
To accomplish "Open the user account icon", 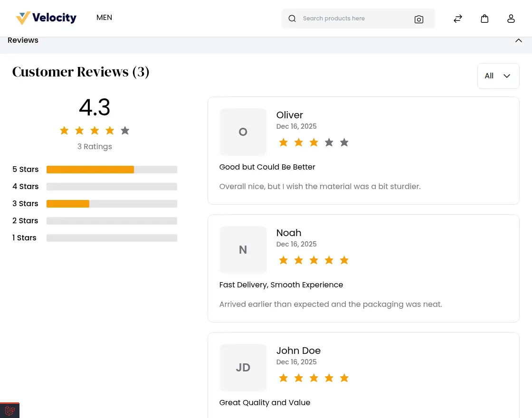I will (511, 18).
